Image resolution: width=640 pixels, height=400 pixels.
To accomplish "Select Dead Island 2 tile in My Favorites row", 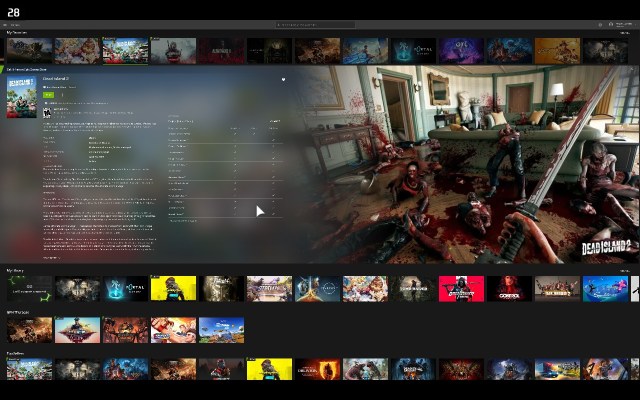I will point(125,51).
